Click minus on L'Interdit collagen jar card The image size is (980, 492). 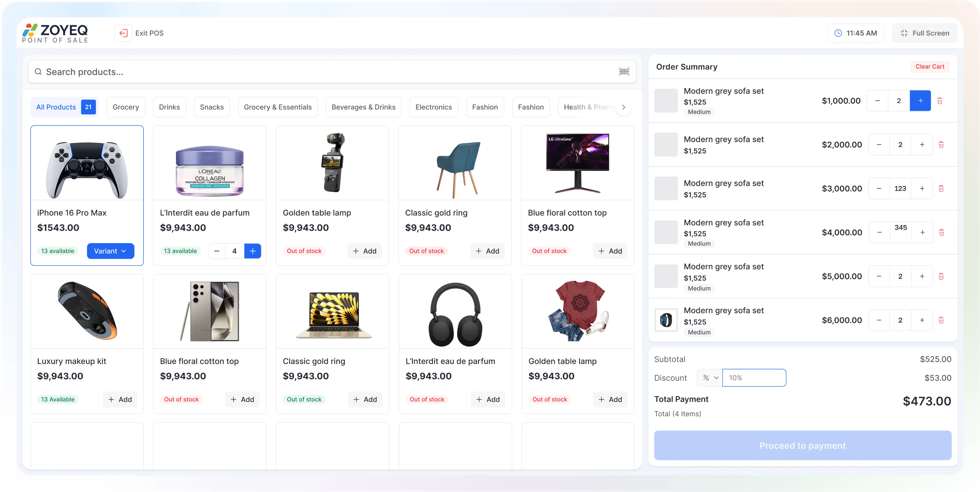(x=217, y=251)
